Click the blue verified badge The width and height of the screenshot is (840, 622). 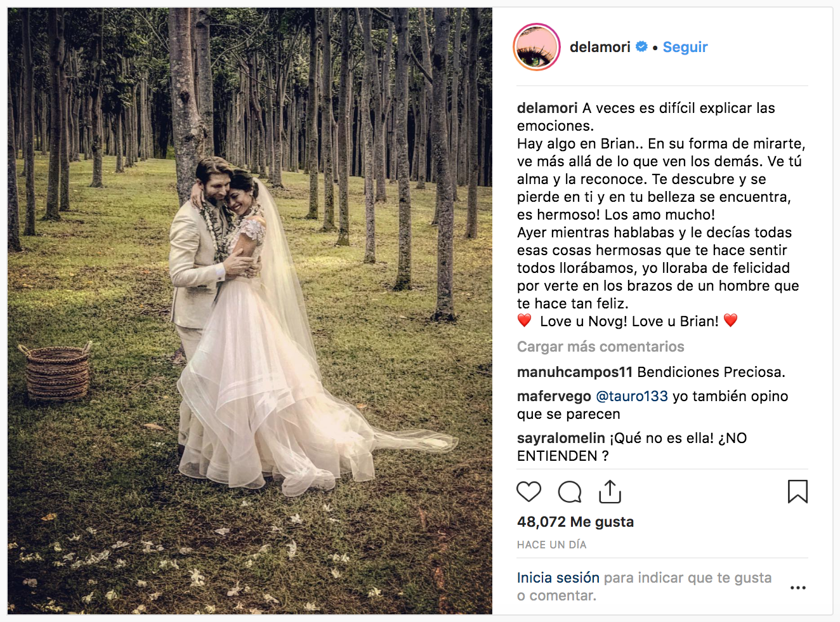641,46
